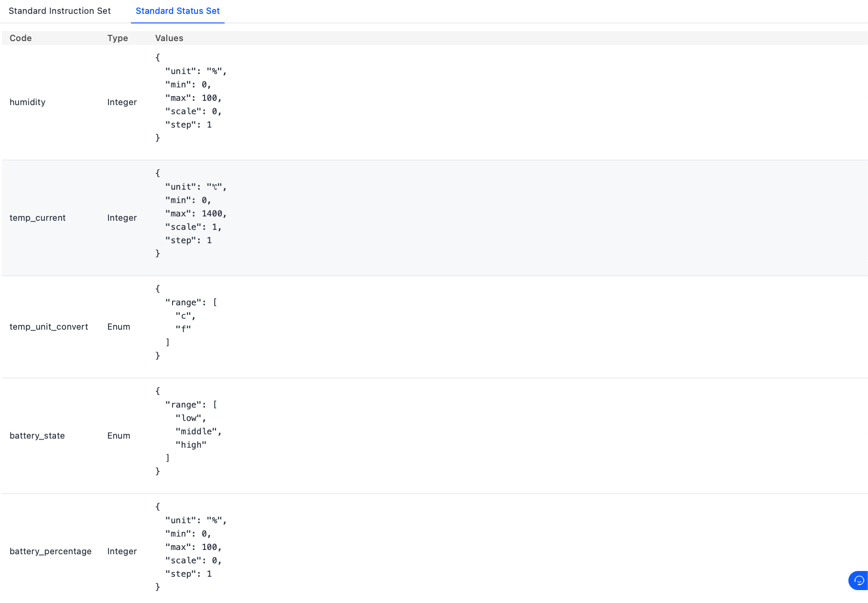Click Enum type in temp_unit_convert row
This screenshot has width=868, height=603.
(x=119, y=327)
